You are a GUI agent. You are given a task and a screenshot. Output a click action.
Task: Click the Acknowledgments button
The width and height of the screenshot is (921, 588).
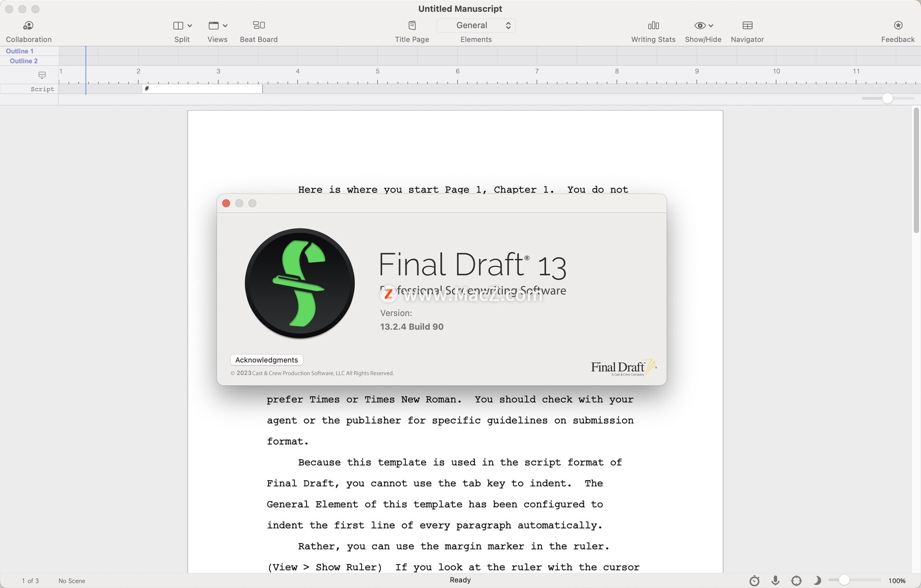266,360
